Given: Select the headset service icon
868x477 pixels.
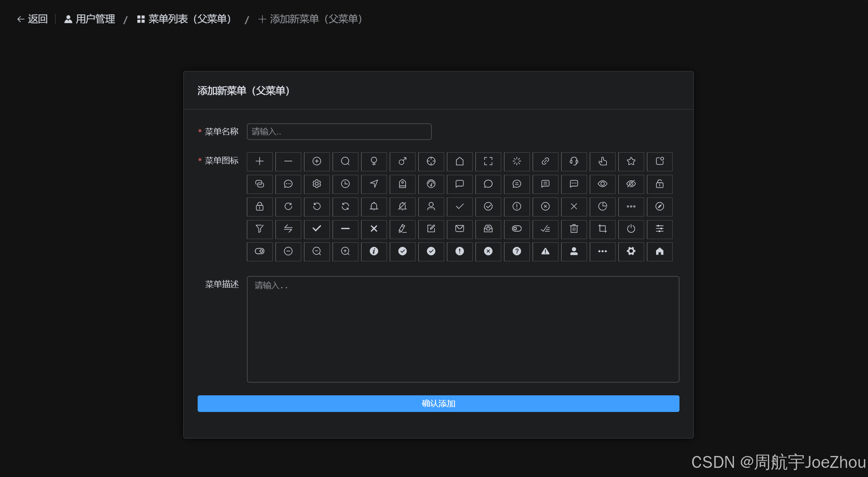Looking at the screenshot, I should coord(574,161).
